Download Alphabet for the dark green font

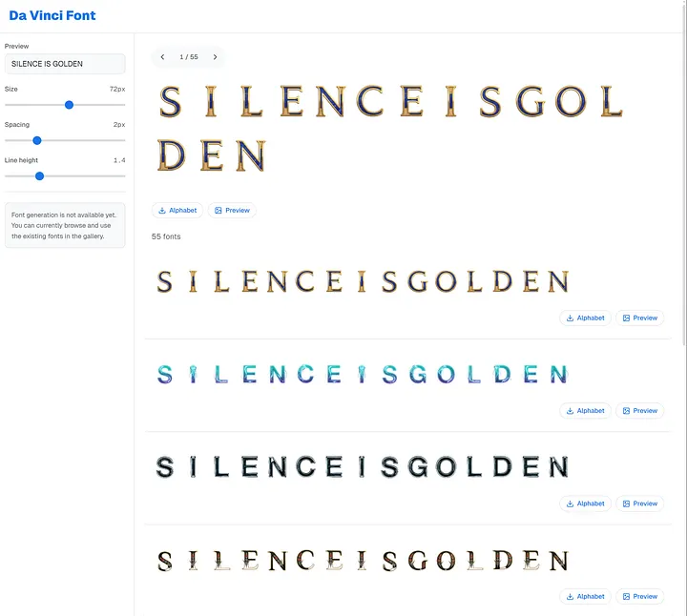[x=585, y=503]
